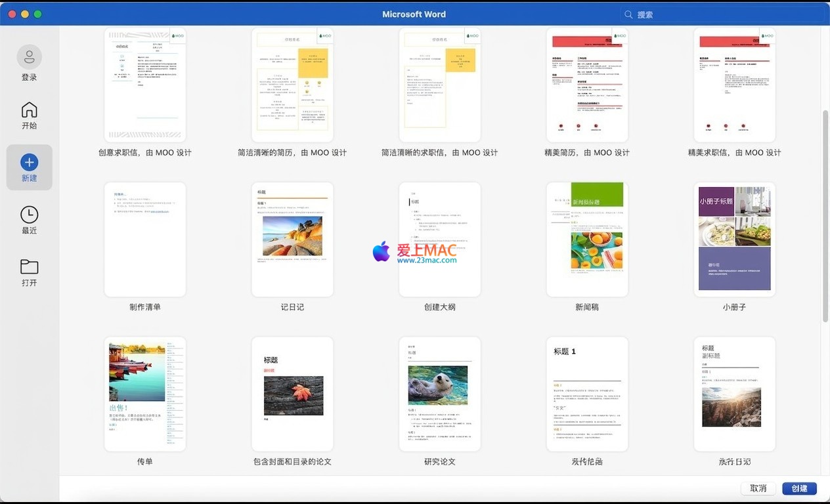Pick the 精美简历 MOO template
The image size is (830, 504).
(587, 85)
